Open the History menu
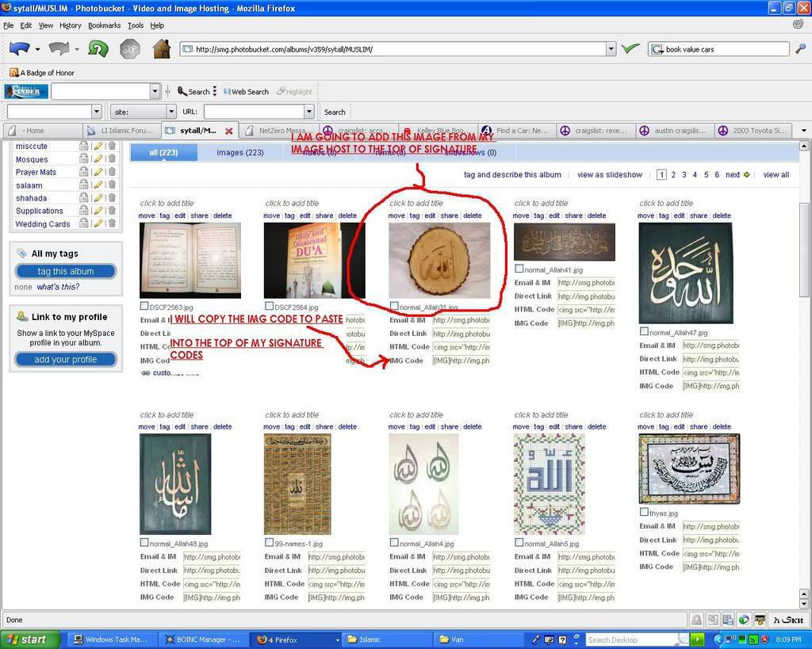The width and height of the screenshot is (812, 649). click(x=71, y=25)
